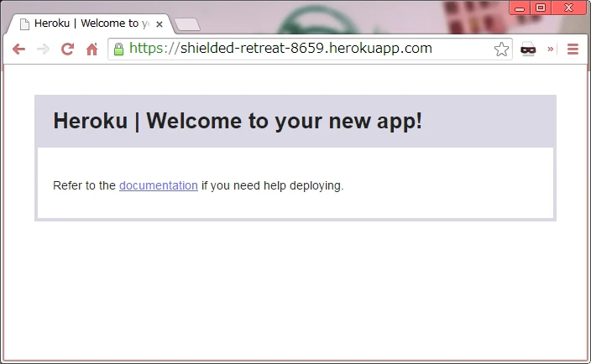Viewport: 591px width, 364px height.
Task: Click the greyed forward navigation arrow
Action: (x=43, y=49)
